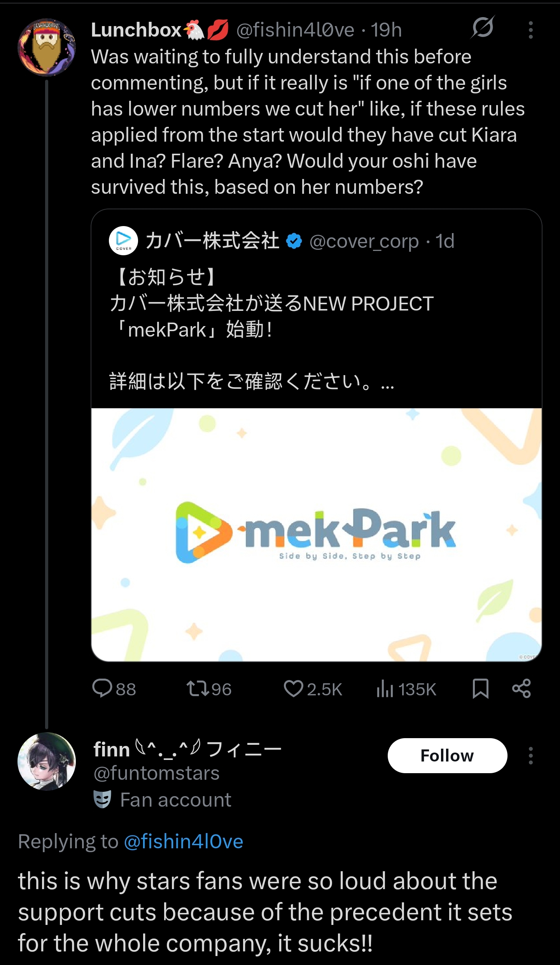Click the Fan account label
Screen dimensions: 560x965
point(176,800)
